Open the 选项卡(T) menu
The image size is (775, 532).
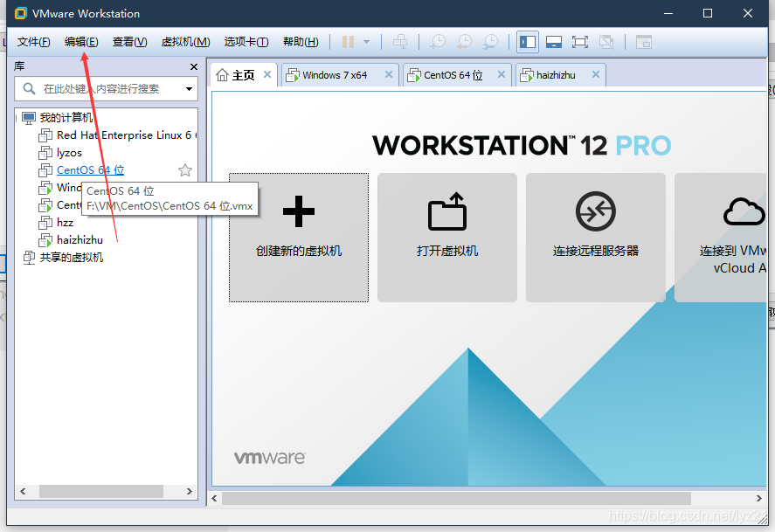point(246,42)
